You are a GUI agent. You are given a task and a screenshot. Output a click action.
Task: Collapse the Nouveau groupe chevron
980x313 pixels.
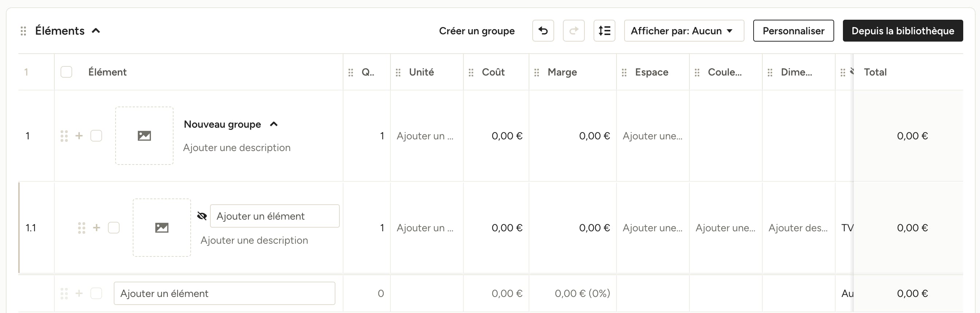[x=273, y=124]
